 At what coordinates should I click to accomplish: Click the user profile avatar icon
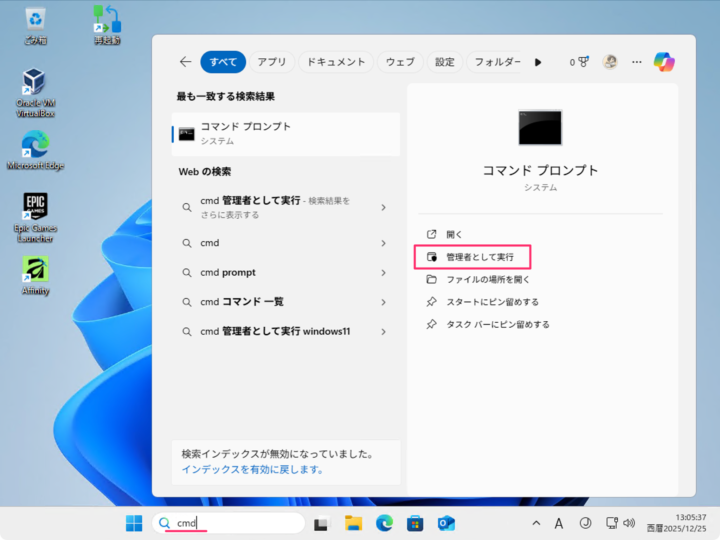click(610, 62)
